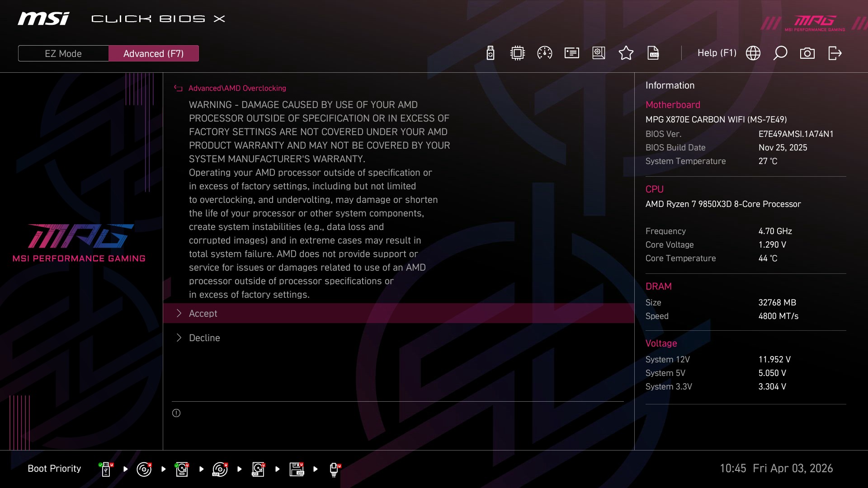Screen dimensions: 868x488
Task: Open the hardware monitor board icon
Action: click(x=599, y=53)
